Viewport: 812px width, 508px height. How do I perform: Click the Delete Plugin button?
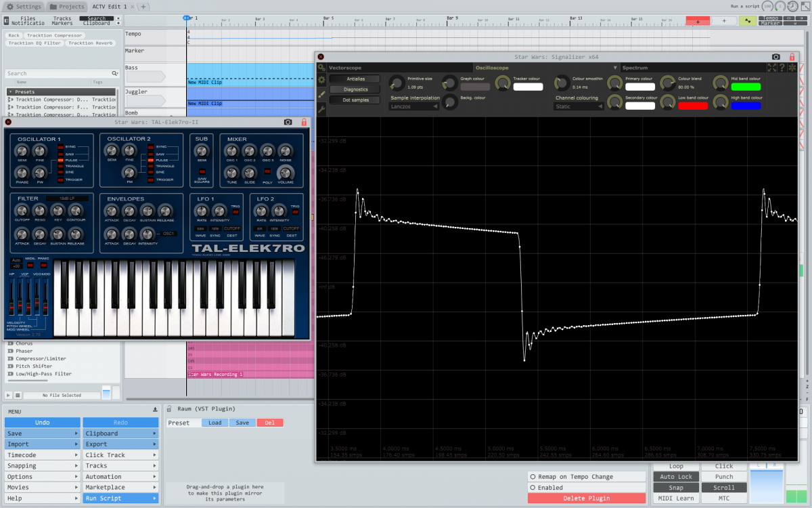click(586, 499)
